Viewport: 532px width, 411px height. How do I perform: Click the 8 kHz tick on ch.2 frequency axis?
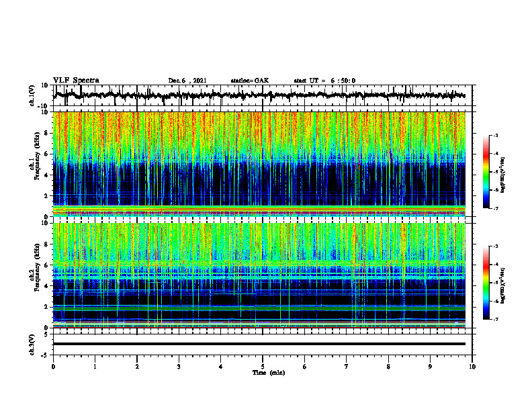click(x=46, y=244)
